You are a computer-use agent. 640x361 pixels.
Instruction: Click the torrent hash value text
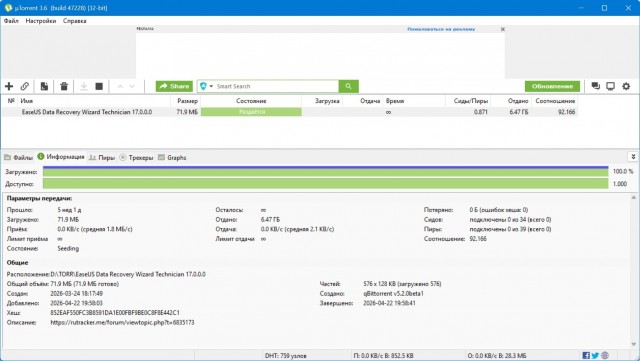tap(115, 312)
